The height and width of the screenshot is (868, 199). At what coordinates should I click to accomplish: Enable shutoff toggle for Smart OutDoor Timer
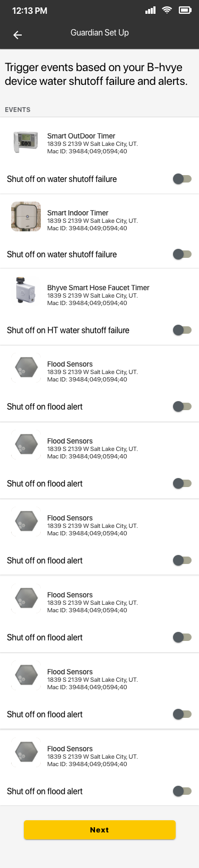(x=182, y=179)
